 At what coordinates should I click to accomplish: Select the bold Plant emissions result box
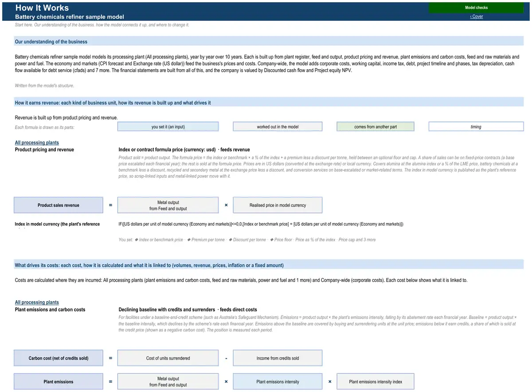point(59,382)
